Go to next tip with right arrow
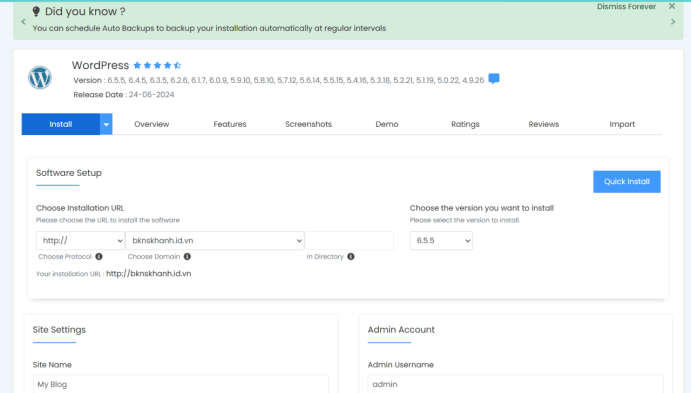Image resolution: width=691 pixels, height=393 pixels. pyautogui.click(x=673, y=21)
